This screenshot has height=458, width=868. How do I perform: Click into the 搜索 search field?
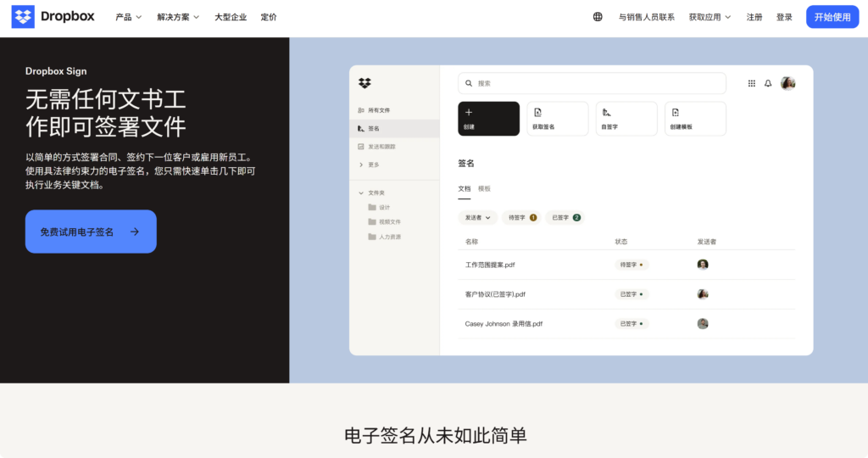coord(592,83)
